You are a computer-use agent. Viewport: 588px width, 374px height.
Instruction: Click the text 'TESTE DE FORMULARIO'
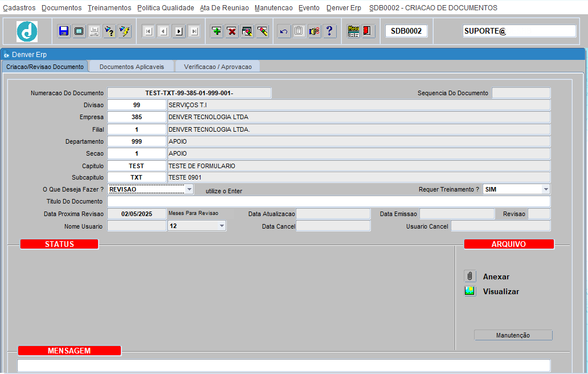pyautogui.click(x=202, y=166)
